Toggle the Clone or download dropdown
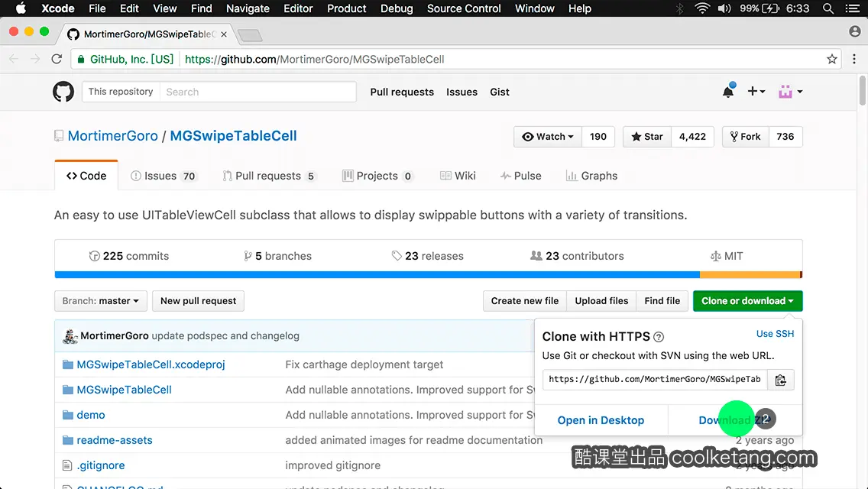The image size is (868, 489). 747,301
